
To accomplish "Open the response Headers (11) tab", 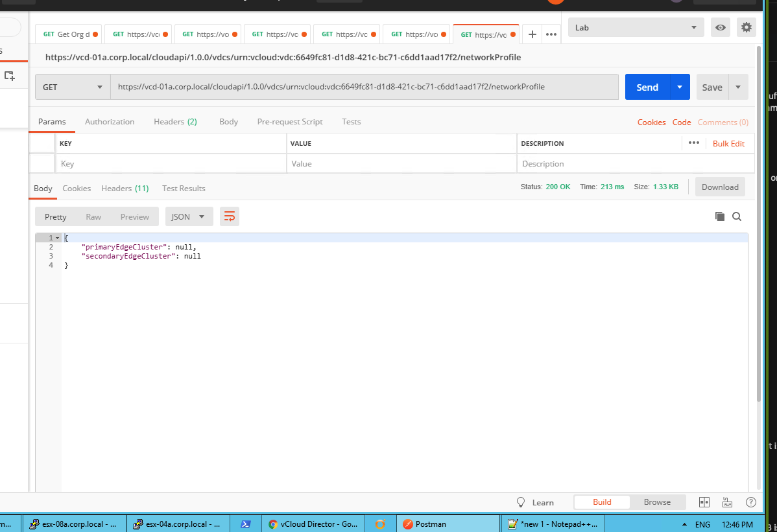I will (125, 189).
